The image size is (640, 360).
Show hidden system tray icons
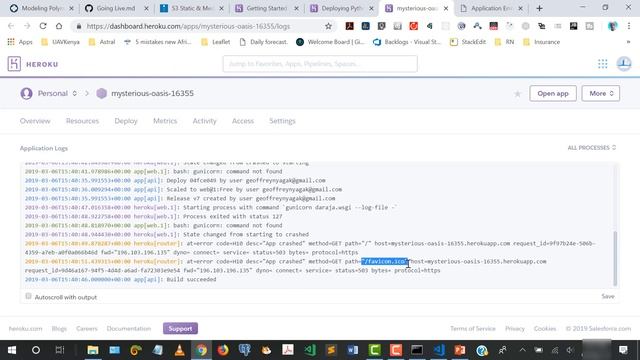pos(522,350)
